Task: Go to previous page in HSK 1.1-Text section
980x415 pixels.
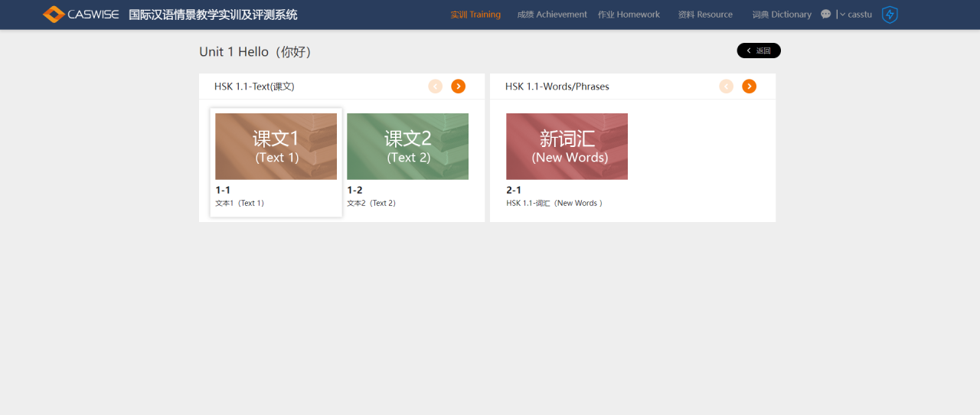Action: [436, 87]
